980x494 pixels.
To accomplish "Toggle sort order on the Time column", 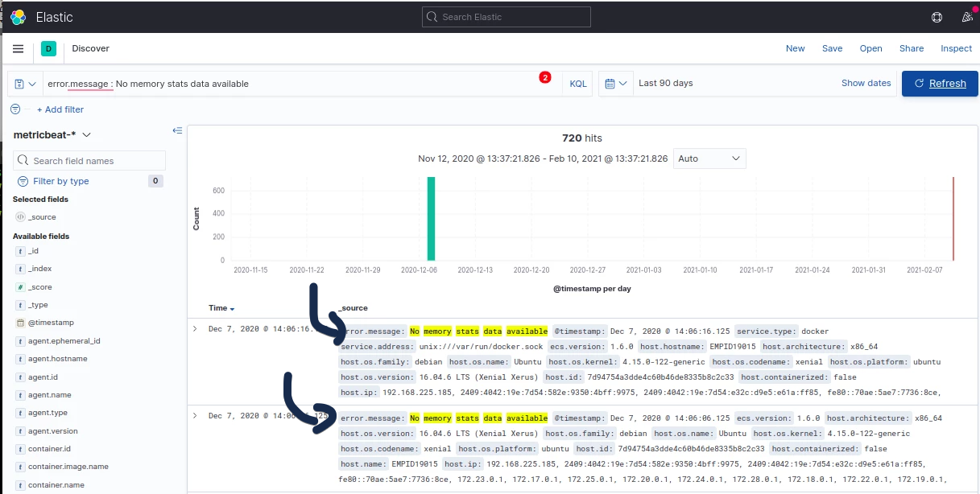I will (233, 307).
